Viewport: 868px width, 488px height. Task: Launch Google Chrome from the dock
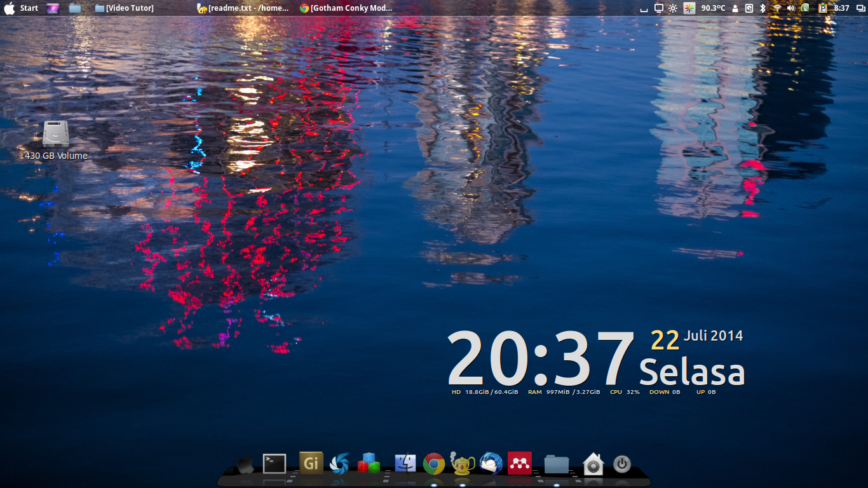[434, 464]
